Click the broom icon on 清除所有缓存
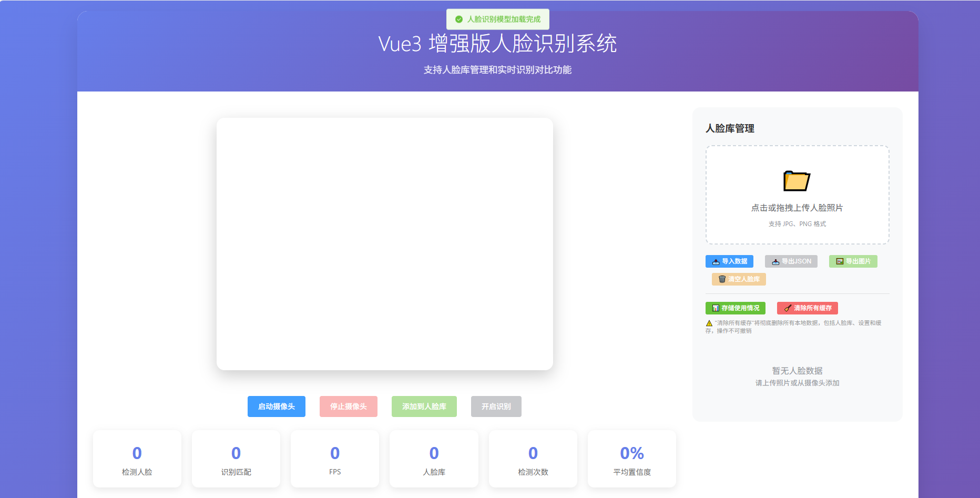 (788, 308)
